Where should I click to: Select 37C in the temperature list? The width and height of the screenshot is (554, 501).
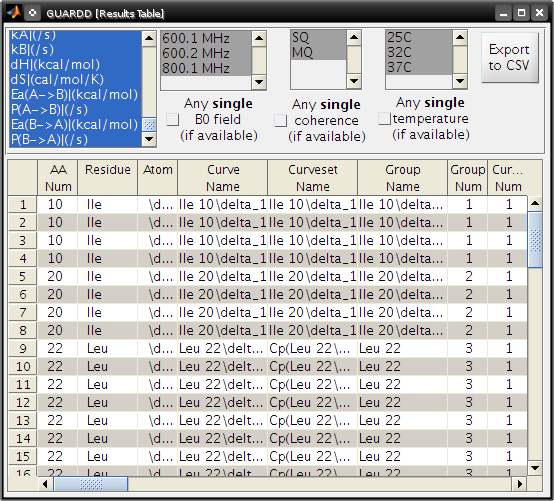tap(419, 67)
